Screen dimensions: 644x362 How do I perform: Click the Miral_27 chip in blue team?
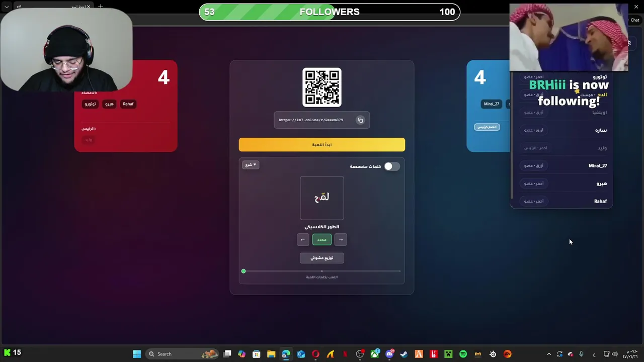[492, 104]
